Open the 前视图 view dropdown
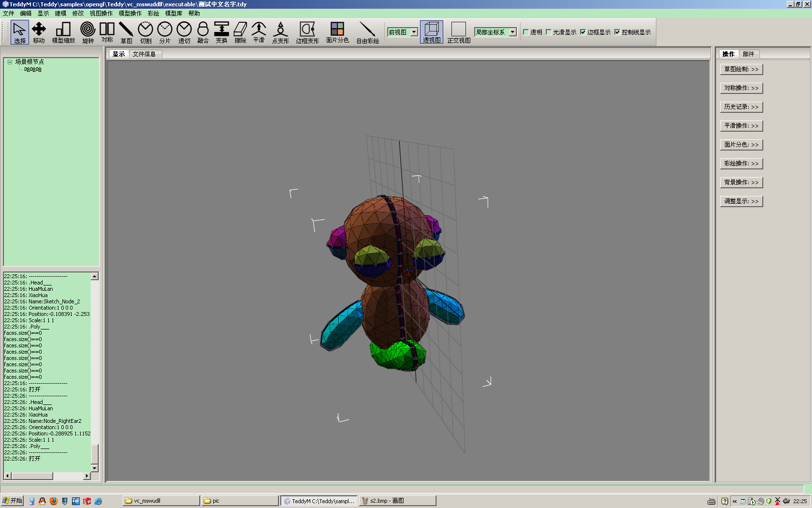 414,32
